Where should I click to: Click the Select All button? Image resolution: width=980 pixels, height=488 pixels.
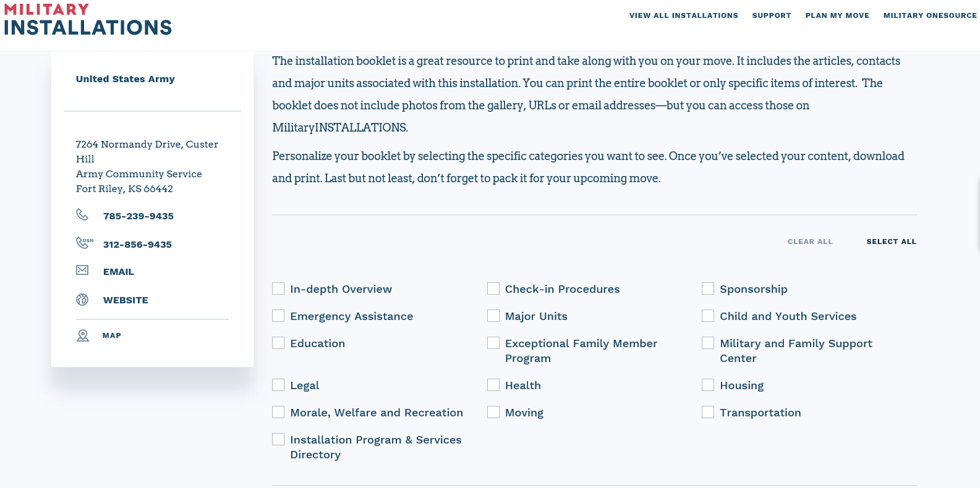click(892, 242)
